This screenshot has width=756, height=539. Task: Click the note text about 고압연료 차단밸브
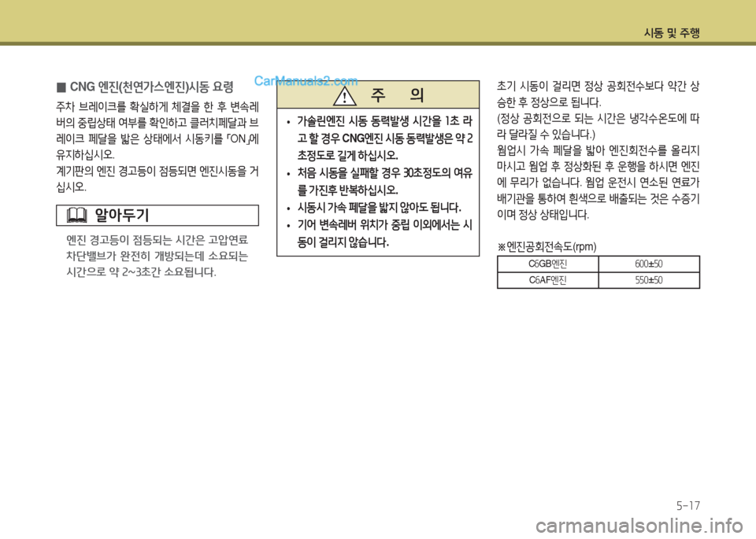(x=157, y=256)
